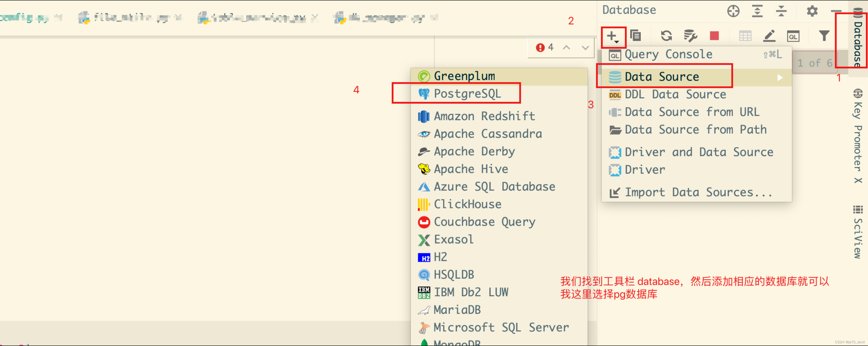Select IBM Db2 LUW data source
The height and width of the screenshot is (346, 868).
499,292
